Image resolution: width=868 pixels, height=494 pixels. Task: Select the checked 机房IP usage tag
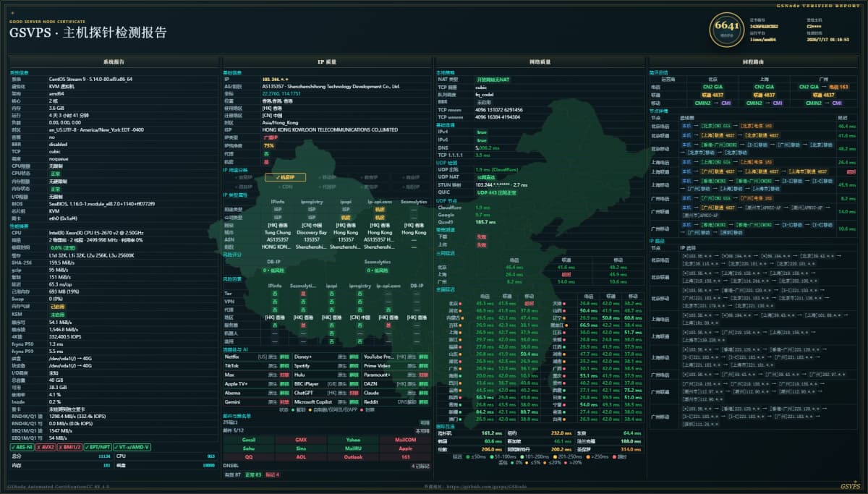tap(285, 177)
